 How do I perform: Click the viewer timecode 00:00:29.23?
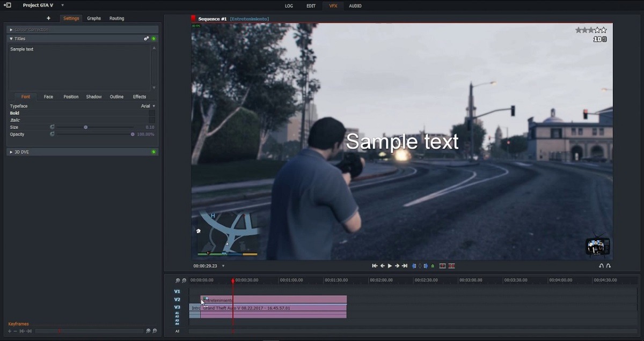click(x=206, y=266)
